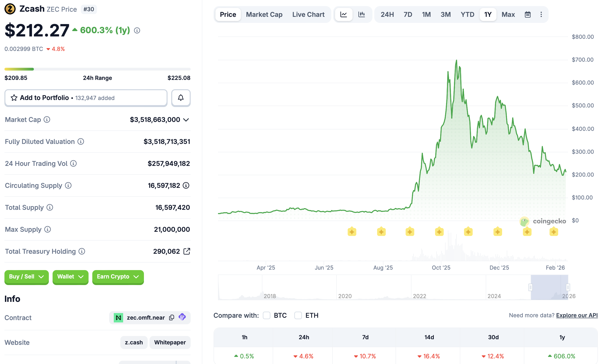
Task: Open the calendar date range picker
Action: click(528, 14)
